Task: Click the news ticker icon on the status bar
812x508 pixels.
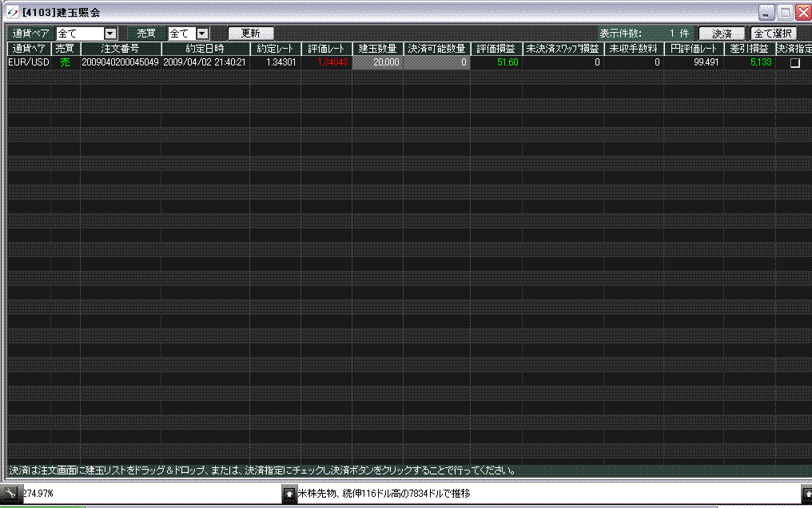Action: (289, 495)
